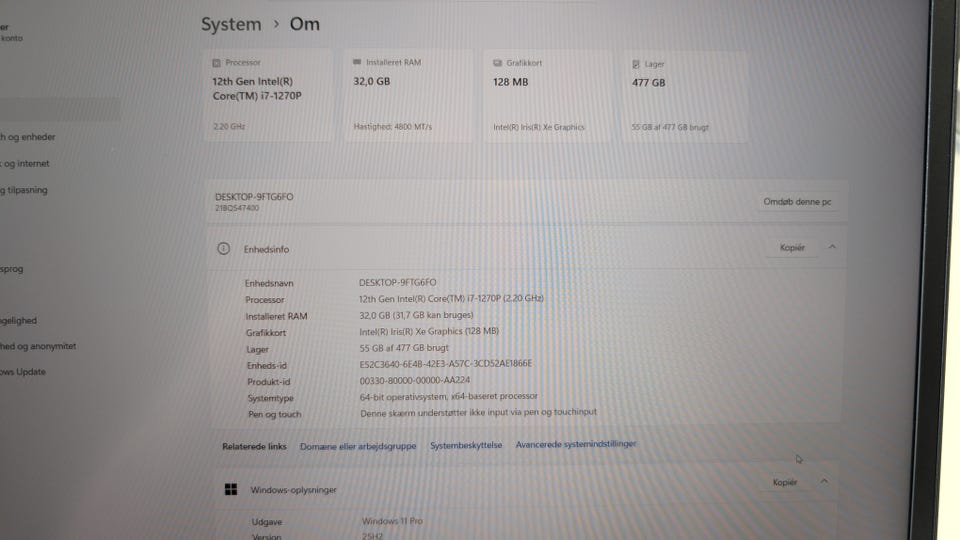The image size is (960, 540).
Task: Open sidebar item ending 'og internet'
Action: pyautogui.click(x=24, y=163)
